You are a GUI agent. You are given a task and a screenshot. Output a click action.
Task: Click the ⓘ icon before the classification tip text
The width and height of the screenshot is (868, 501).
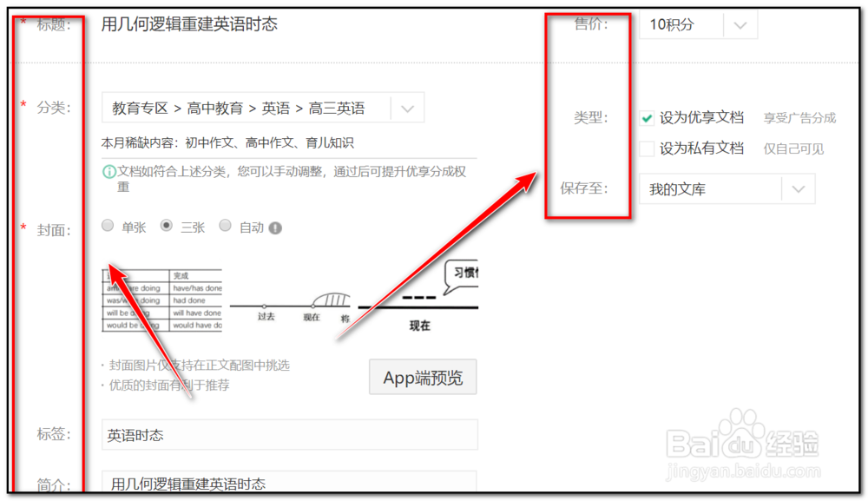point(108,172)
